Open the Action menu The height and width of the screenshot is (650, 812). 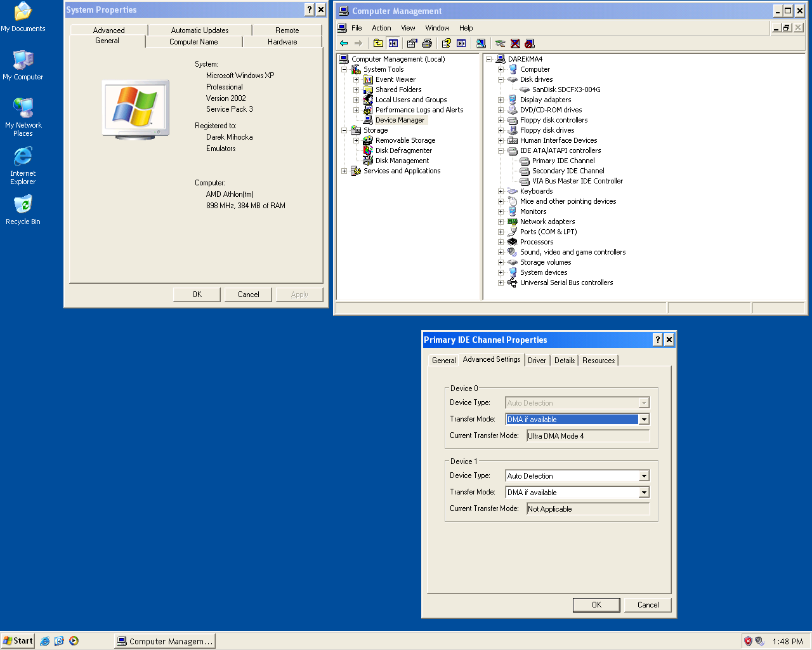[381, 28]
